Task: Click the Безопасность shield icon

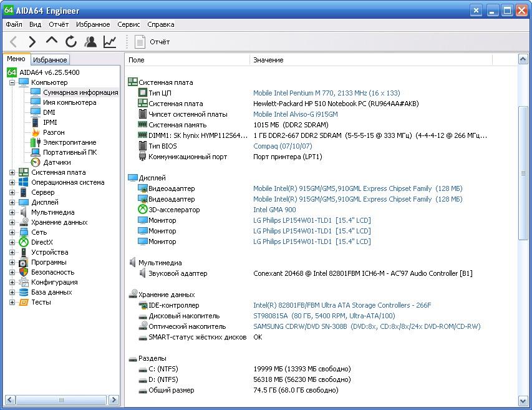Action: (x=24, y=272)
